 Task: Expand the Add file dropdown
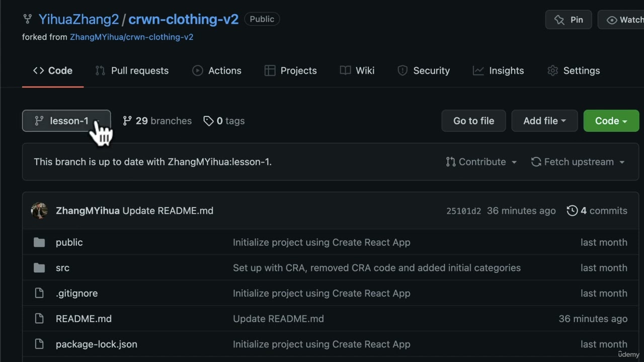544,121
